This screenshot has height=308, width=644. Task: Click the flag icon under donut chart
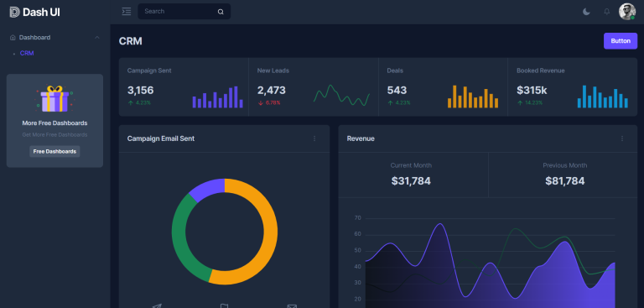coord(224,306)
